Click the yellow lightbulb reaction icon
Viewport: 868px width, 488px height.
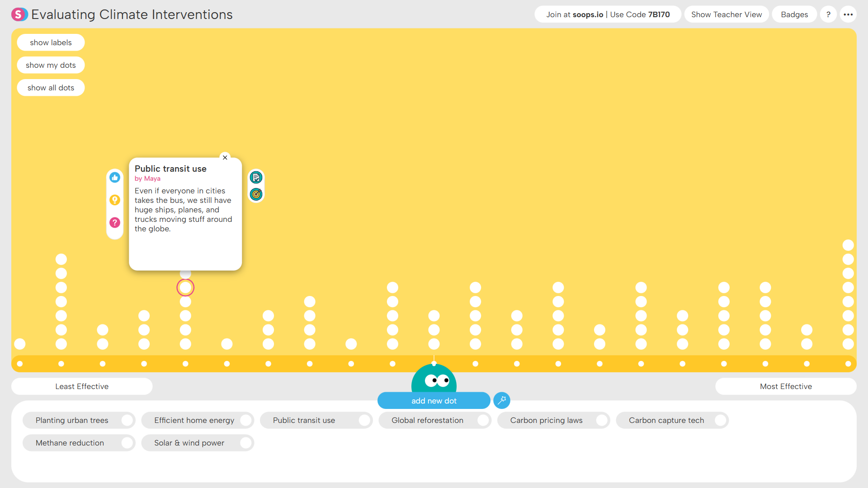pyautogui.click(x=115, y=200)
